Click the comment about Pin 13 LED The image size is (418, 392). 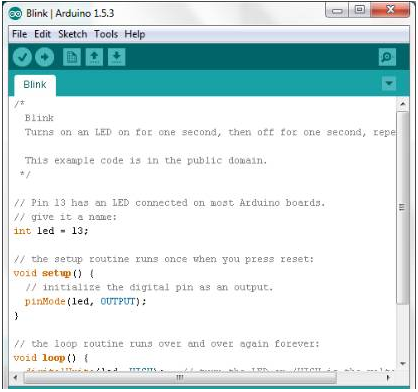click(x=169, y=203)
